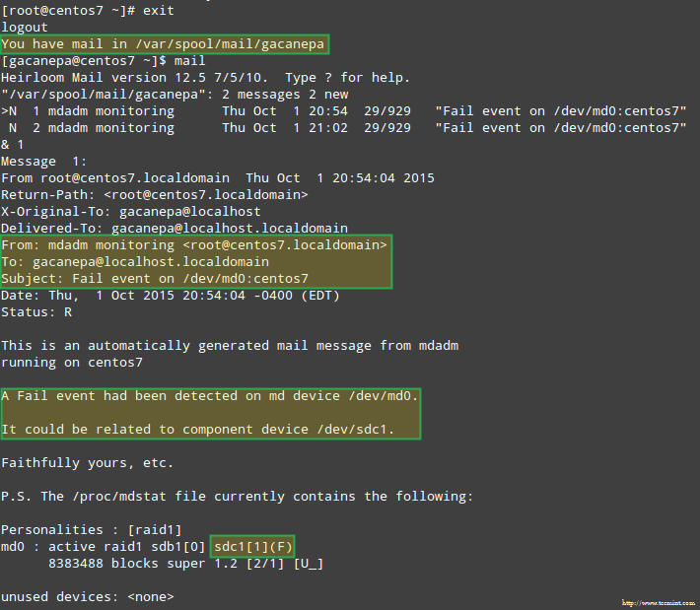This screenshot has width=700, height=610.
Task: Click the highlighted 'sdc1[1](F)' failed device text
Action: click(254, 547)
